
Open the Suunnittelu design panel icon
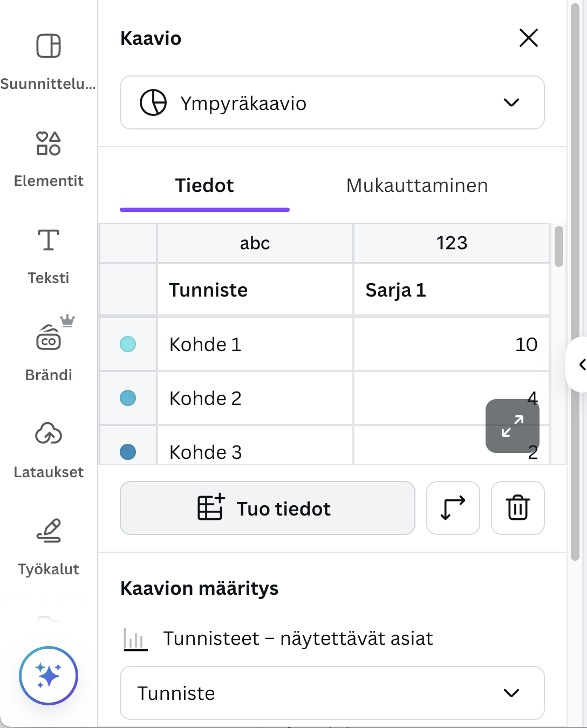pyautogui.click(x=49, y=46)
